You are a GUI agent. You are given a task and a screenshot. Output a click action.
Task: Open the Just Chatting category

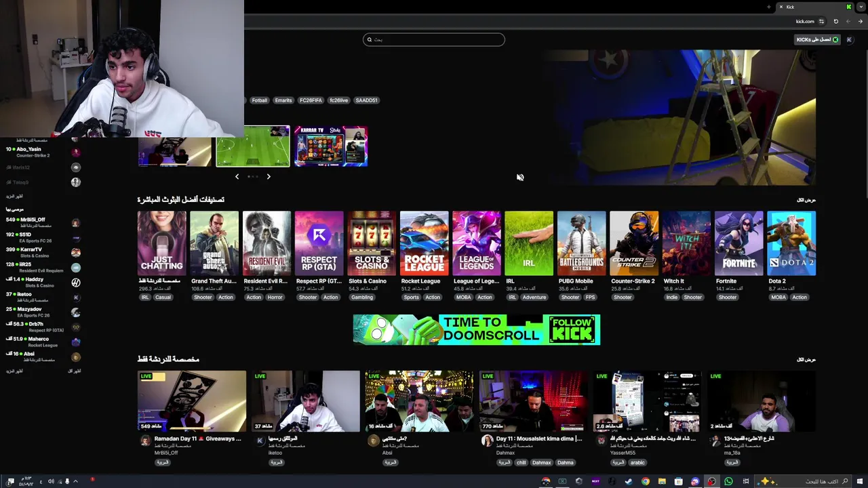coord(161,243)
